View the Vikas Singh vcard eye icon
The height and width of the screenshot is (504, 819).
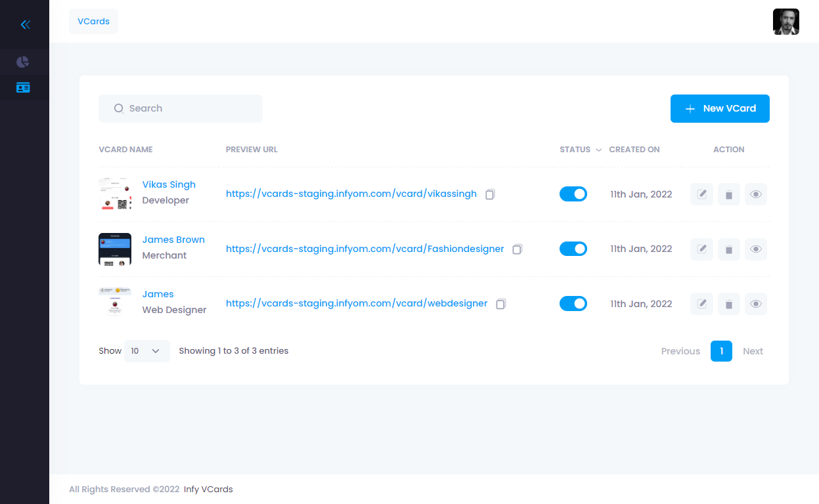[x=756, y=194]
